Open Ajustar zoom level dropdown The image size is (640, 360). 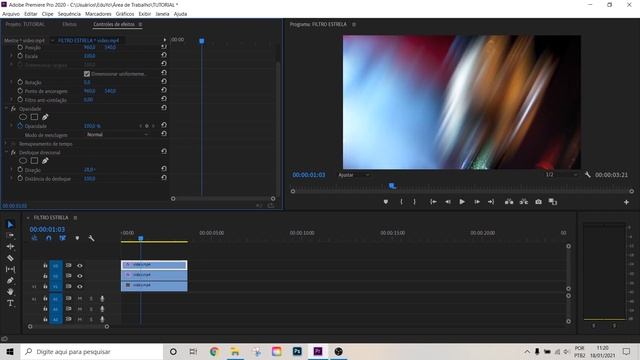click(x=354, y=175)
